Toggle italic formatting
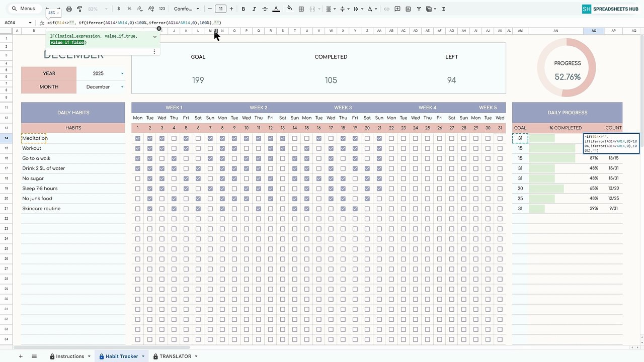The height and width of the screenshot is (362, 644). 254,9
